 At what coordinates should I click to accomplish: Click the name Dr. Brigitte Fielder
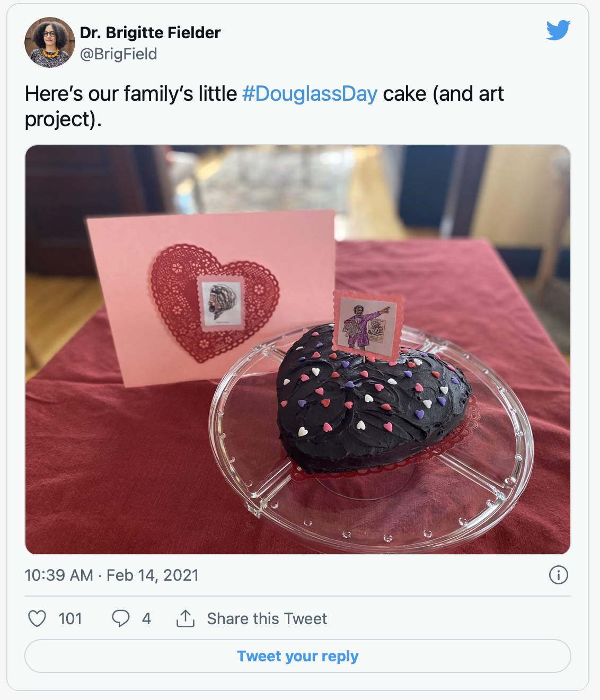(x=149, y=32)
